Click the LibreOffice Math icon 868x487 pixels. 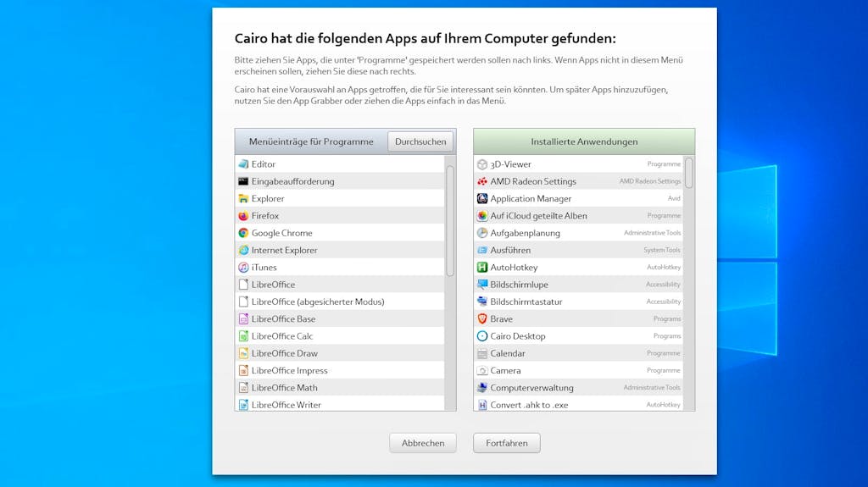pyautogui.click(x=243, y=387)
